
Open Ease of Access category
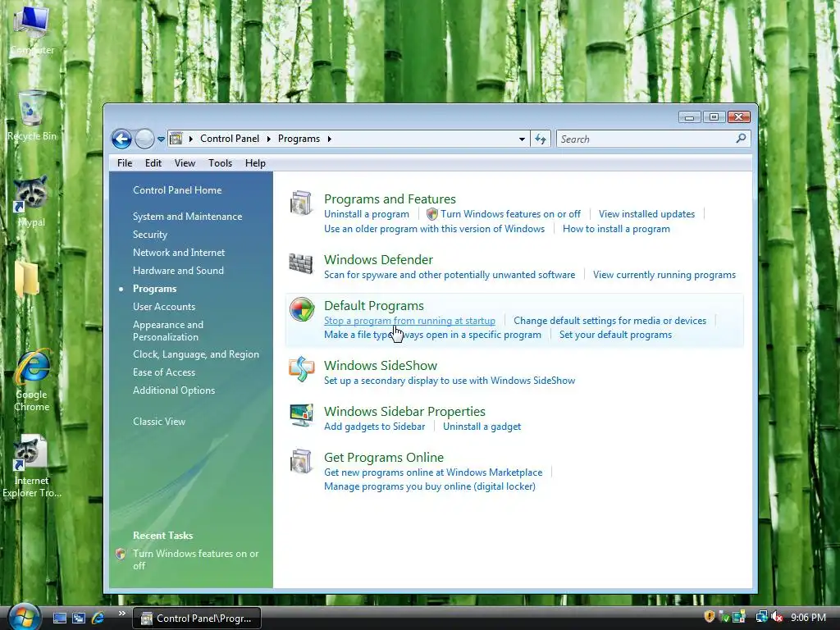click(x=164, y=372)
